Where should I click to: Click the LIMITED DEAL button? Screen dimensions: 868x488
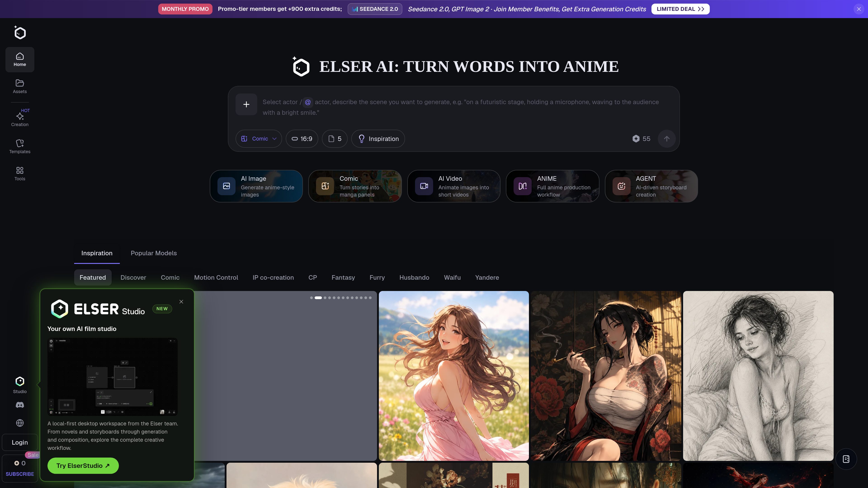pyautogui.click(x=680, y=9)
